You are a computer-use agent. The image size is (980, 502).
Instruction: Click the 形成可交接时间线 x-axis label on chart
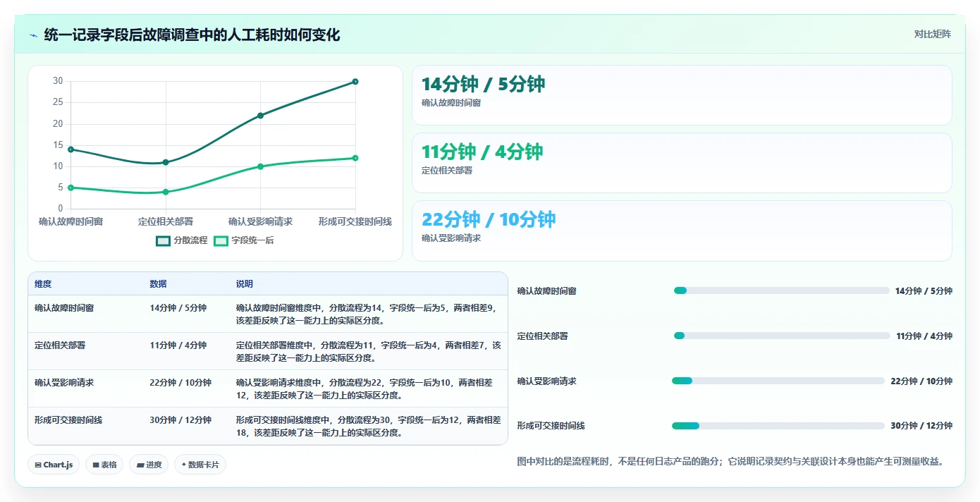[x=355, y=221]
